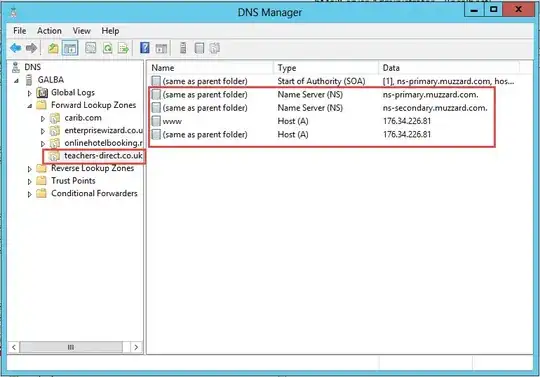Screen dimensions: 540x377
Task: Expand the enterprisewizard.co.uk zone
Action: pos(43,131)
